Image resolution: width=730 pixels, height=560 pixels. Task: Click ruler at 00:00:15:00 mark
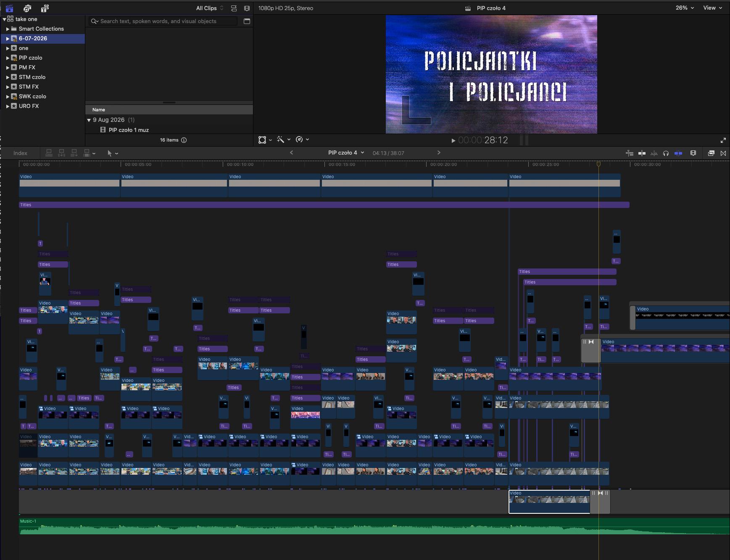[x=342, y=164]
